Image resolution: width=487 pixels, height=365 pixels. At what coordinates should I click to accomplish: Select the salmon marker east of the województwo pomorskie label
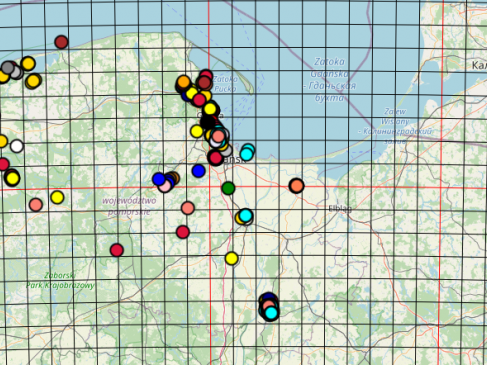(x=188, y=208)
